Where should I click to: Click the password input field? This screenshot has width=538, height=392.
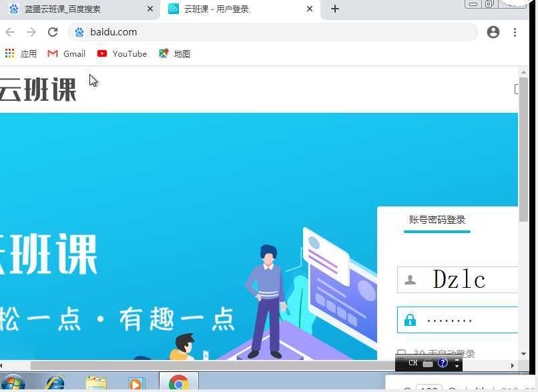click(x=457, y=320)
